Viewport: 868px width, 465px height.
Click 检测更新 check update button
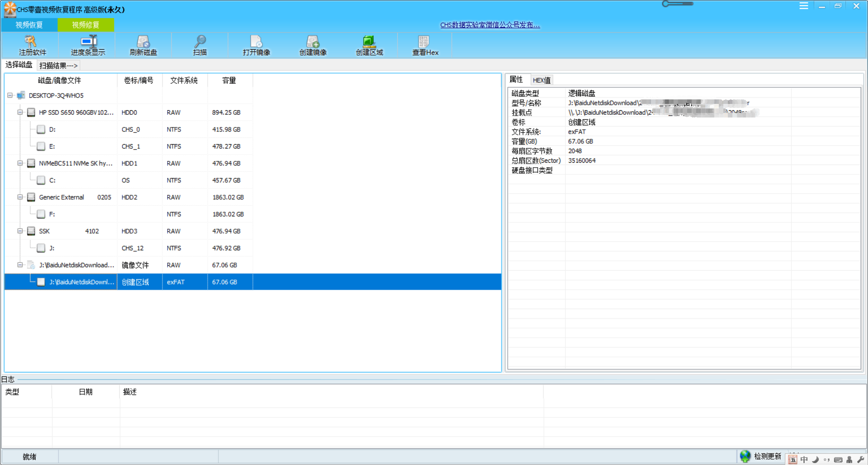point(768,456)
